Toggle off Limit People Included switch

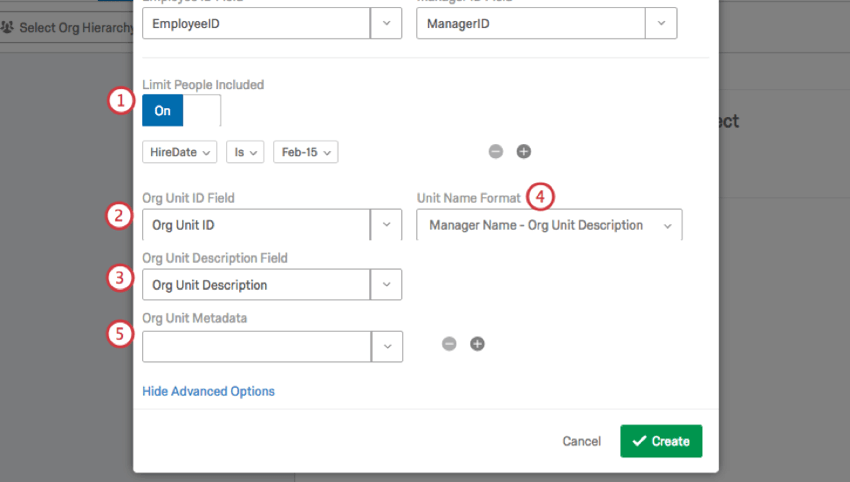click(x=181, y=111)
